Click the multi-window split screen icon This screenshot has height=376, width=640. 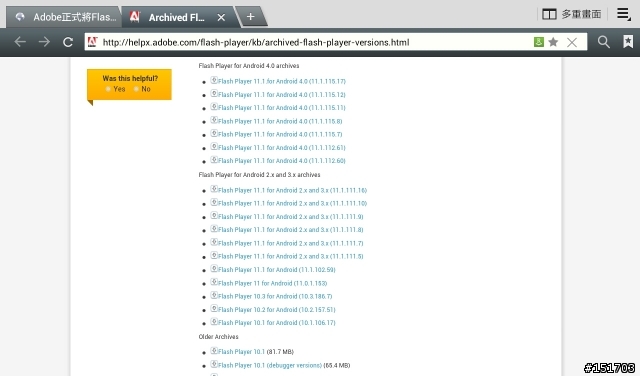pyautogui.click(x=549, y=14)
